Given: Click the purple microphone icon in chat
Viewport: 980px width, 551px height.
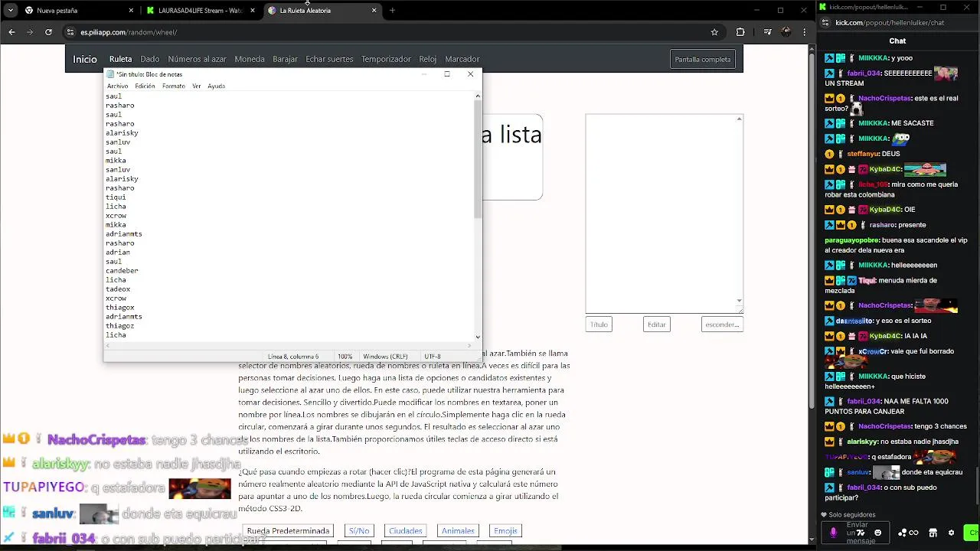Looking at the screenshot, I should [834, 533].
